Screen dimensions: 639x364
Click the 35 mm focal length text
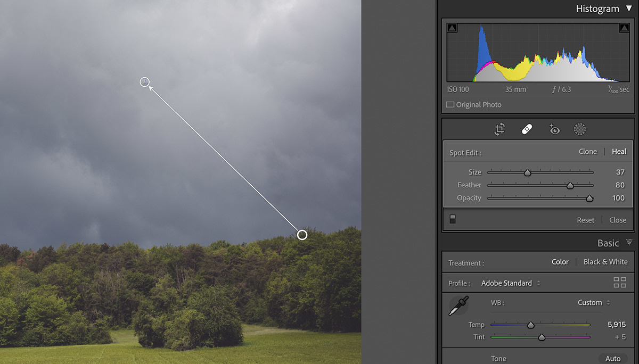(515, 89)
